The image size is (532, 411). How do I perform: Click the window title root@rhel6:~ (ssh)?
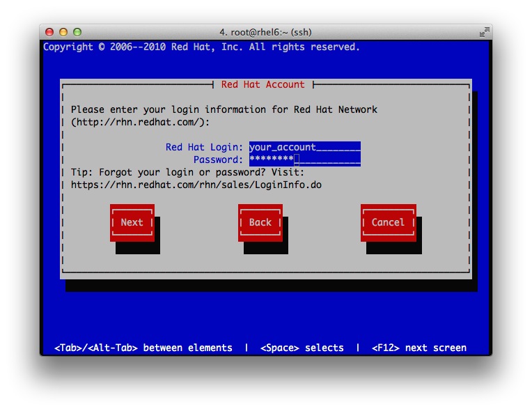click(266, 32)
